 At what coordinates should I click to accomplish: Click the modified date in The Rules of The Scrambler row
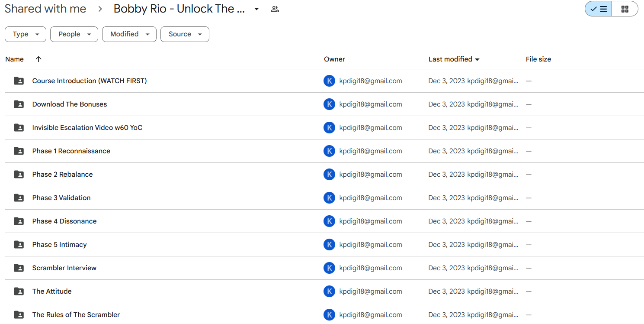click(447, 315)
